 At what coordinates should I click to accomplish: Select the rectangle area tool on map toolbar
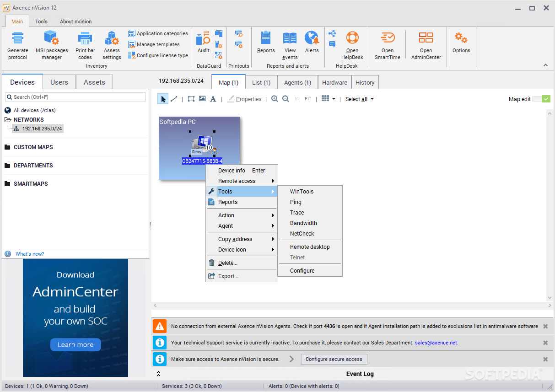[191, 99]
